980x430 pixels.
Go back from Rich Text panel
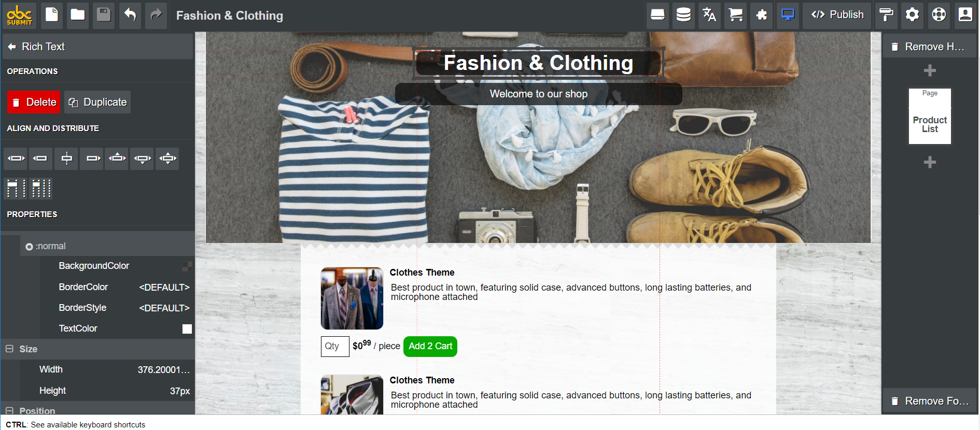tap(12, 47)
